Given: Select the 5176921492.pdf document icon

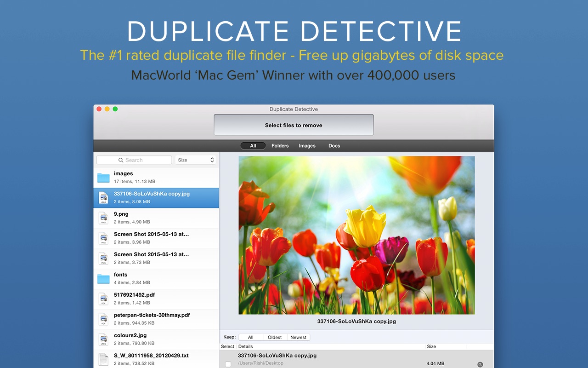Looking at the screenshot, I should 103,299.
